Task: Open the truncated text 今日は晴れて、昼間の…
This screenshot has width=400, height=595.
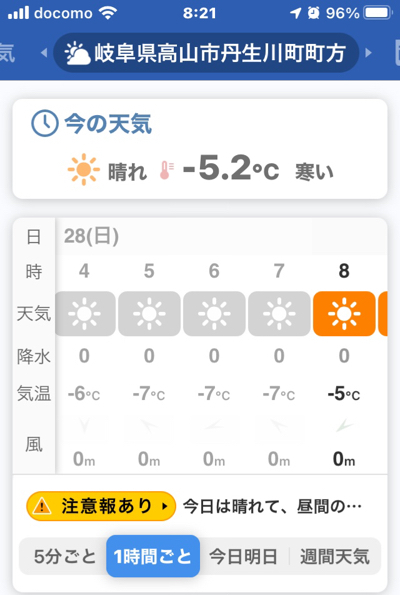Action: (x=272, y=506)
